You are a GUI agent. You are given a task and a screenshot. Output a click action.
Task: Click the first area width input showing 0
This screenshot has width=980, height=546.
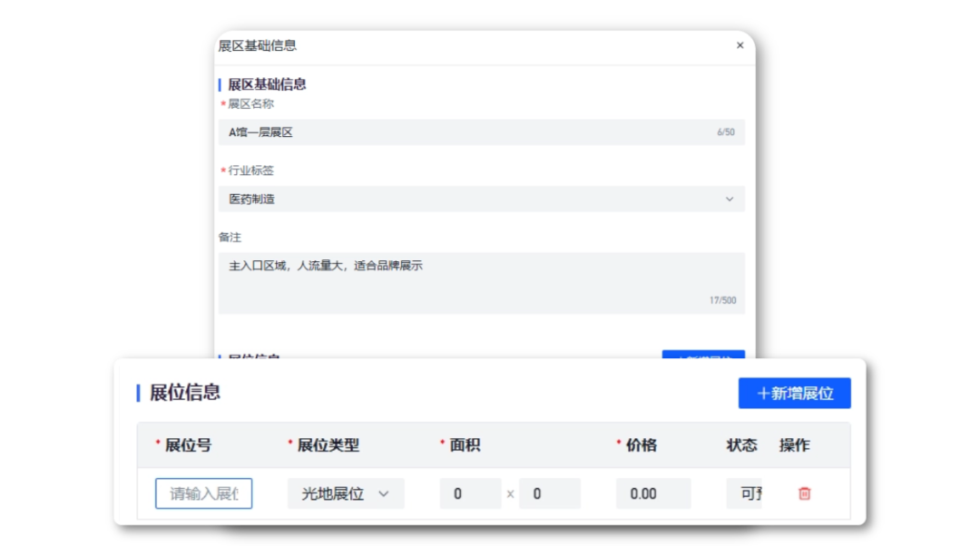(x=470, y=493)
